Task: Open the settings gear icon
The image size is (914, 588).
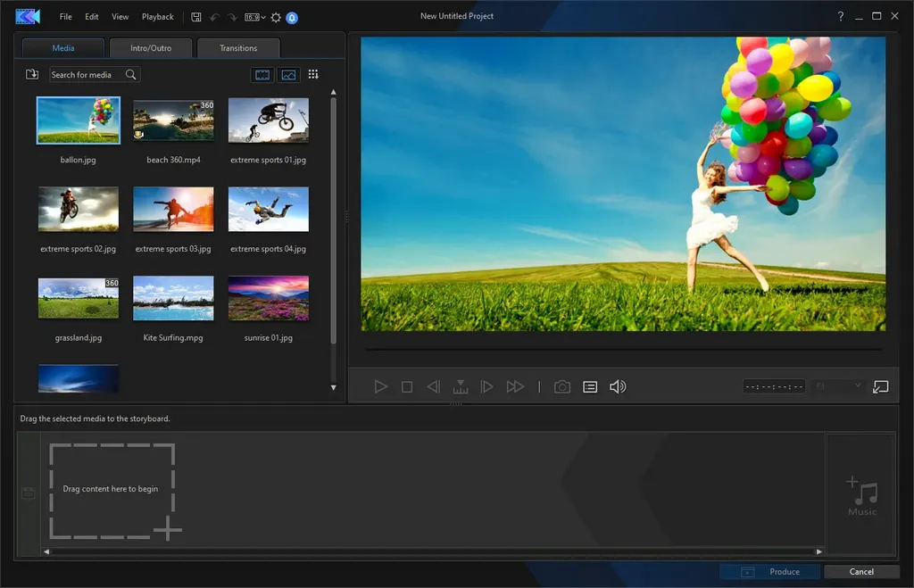Action: pos(277,18)
